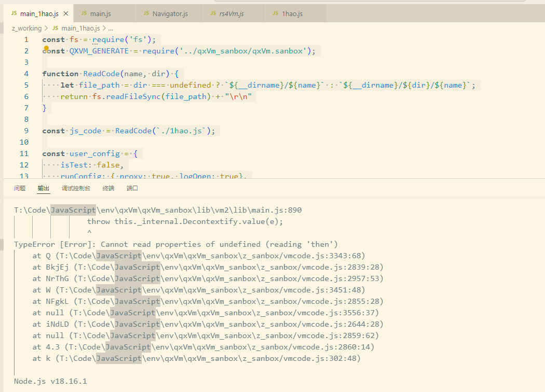Switch to the 终端 panel tab

[x=108, y=188]
